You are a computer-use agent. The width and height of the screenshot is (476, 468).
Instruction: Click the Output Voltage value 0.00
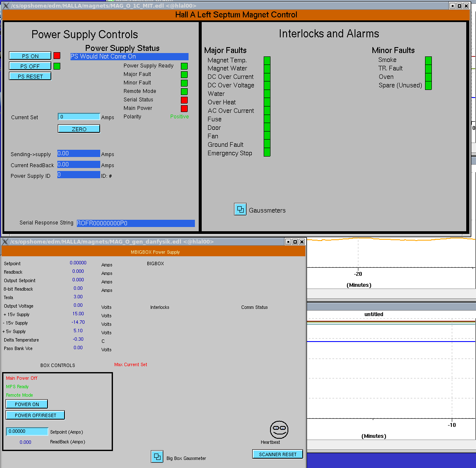coord(78,305)
